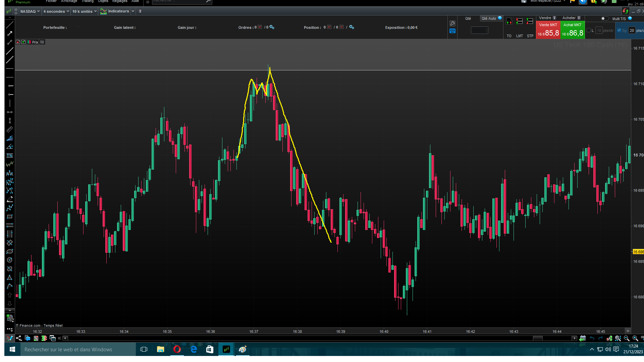The height and width of the screenshot is (362, 644).
Task: Select the ruler measurement tool
Action: tap(10, 129)
